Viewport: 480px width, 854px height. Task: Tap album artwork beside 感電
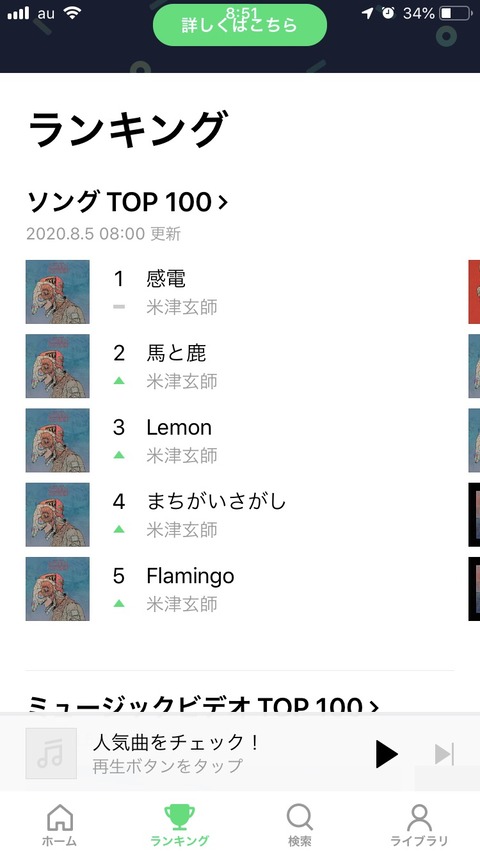click(58, 292)
